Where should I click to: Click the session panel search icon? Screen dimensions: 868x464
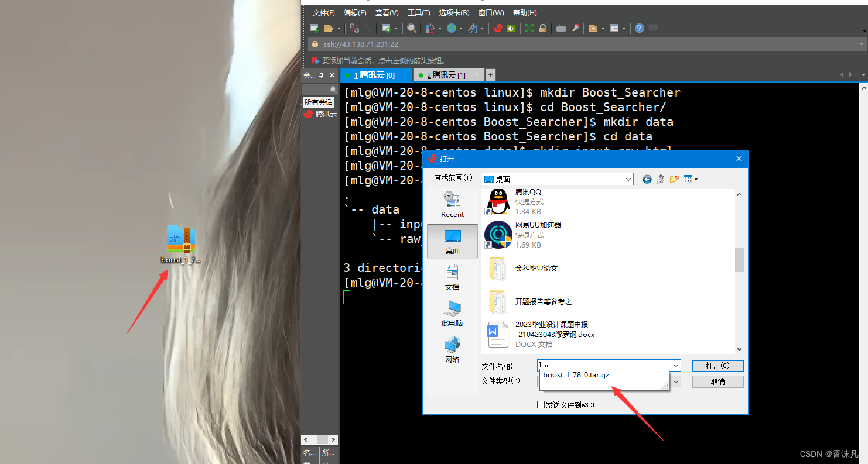(333, 90)
